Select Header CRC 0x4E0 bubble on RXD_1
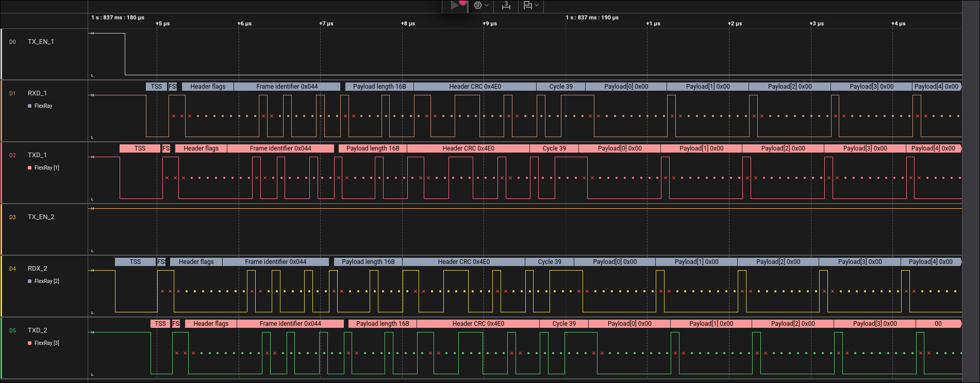Image resolution: width=980 pixels, height=383 pixels. (x=475, y=87)
